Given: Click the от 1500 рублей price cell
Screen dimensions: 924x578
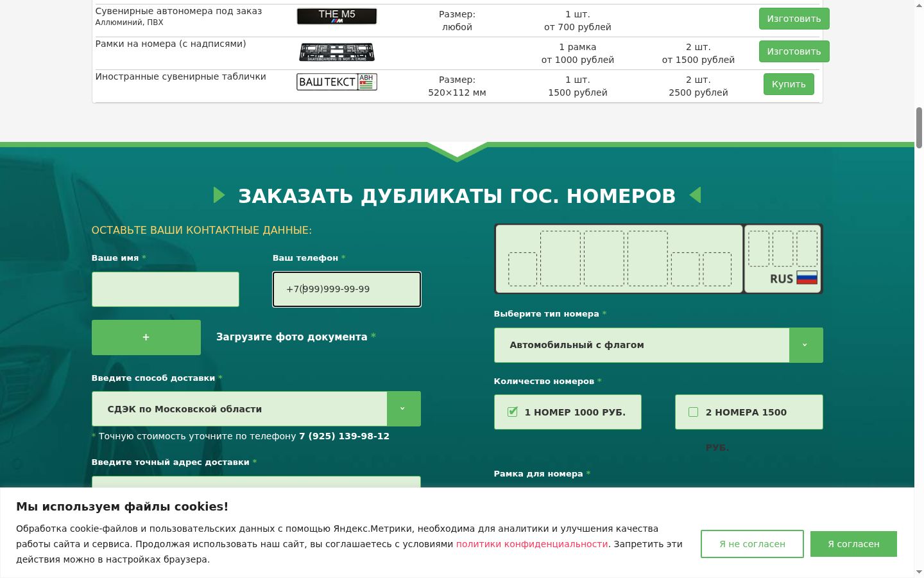Looking at the screenshot, I should pyautogui.click(x=698, y=60).
